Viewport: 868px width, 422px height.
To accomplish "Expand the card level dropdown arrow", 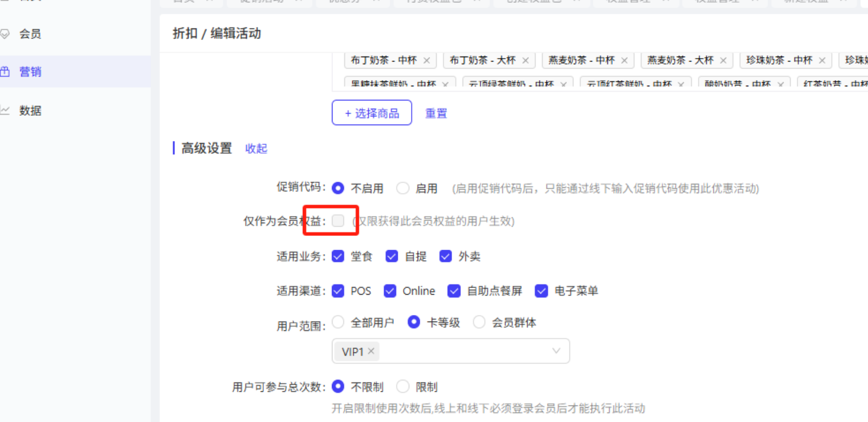I will pos(556,351).
